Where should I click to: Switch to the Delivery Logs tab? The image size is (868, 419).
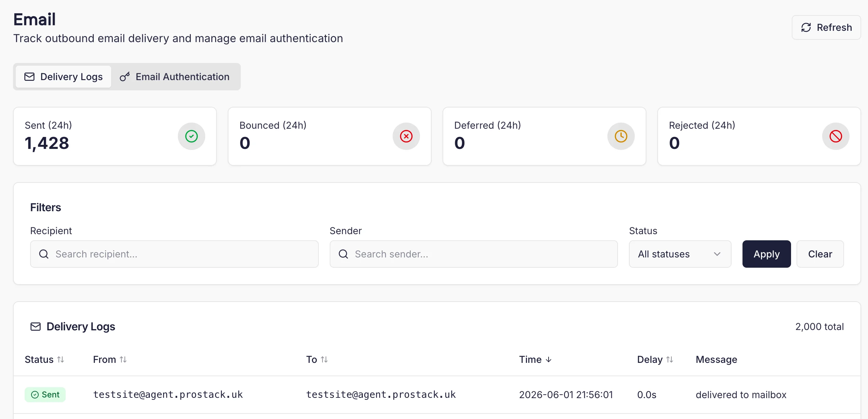pyautogui.click(x=63, y=77)
